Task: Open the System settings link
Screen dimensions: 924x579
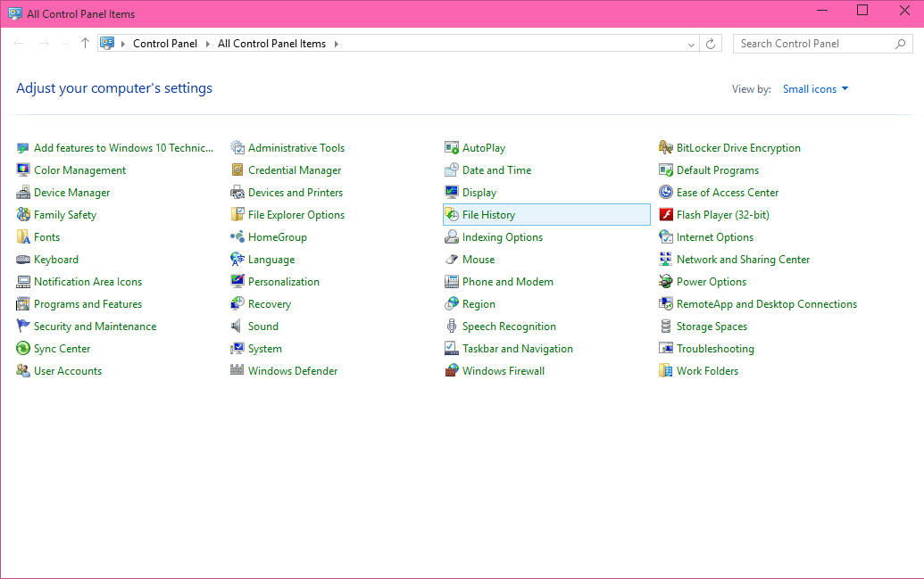Action: point(264,349)
